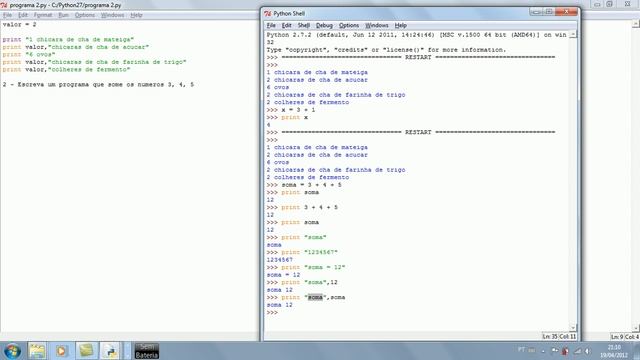Click the yellow notes taskbar icon
The width and height of the screenshot is (640, 360).
[86, 351]
